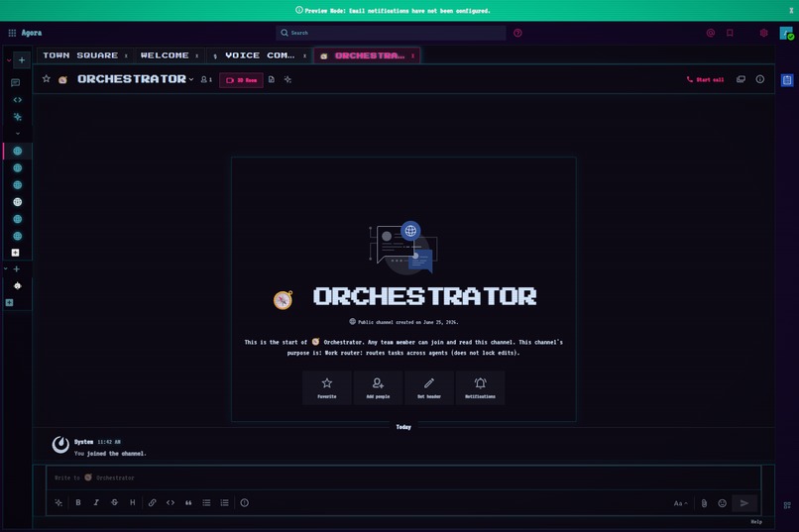Image resolution: width=799 pixels, height=532 pixels.
Task: Toggle formatting options with Aa control
Action: [x=680, y=503]
